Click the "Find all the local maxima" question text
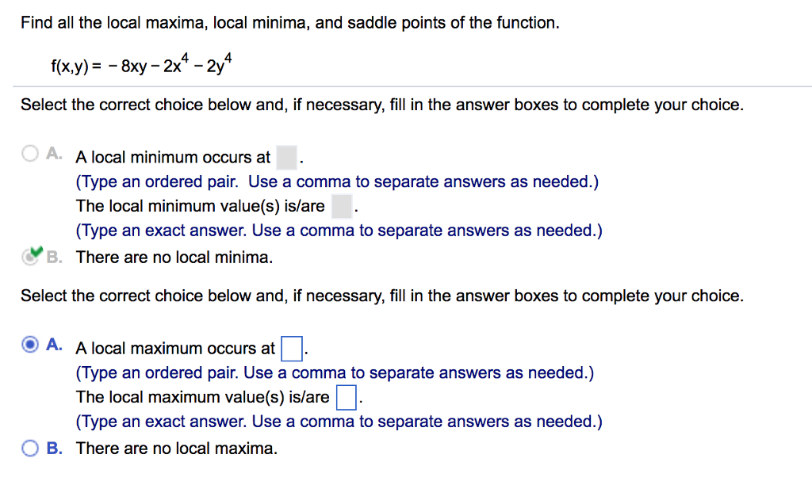The image size is (812, 504). pos(289,23)
